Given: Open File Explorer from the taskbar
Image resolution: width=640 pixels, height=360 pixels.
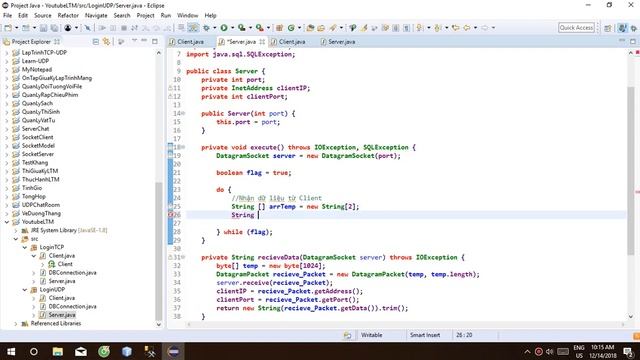Looking at the screenshot, I should [58, 351].
